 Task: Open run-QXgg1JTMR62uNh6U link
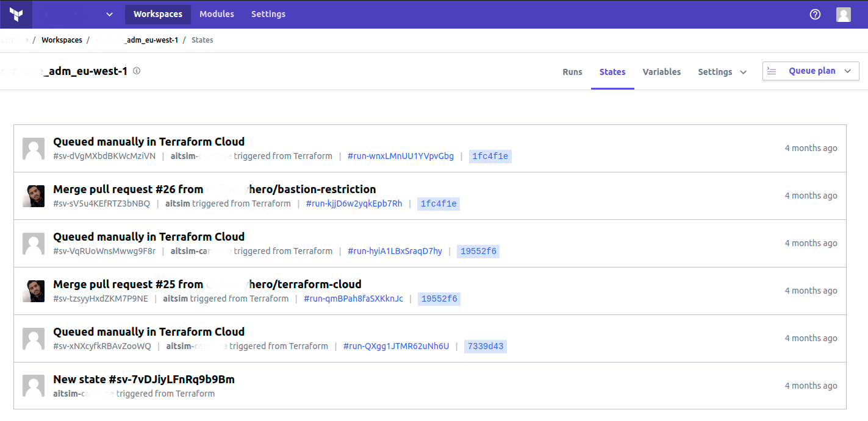396,346
